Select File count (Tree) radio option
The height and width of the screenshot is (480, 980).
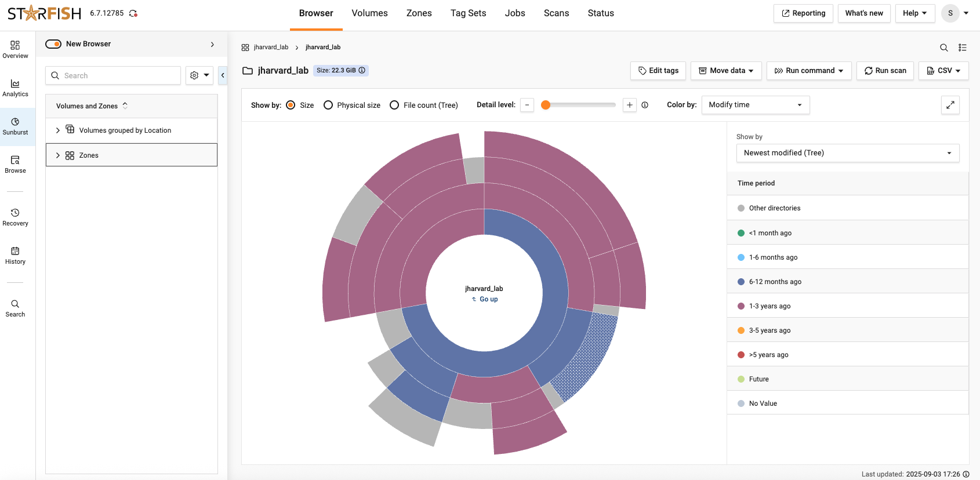click(394, 105)
